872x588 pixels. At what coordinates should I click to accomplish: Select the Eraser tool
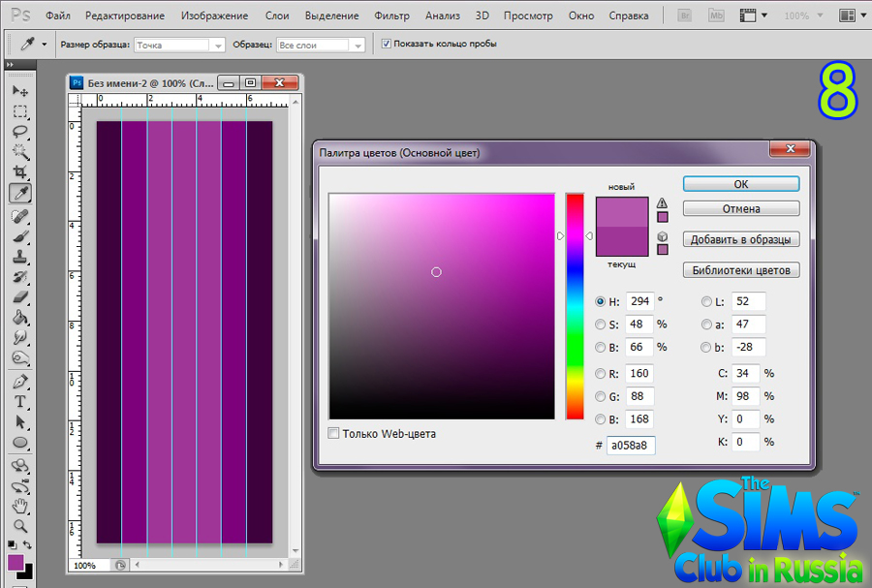click(20, 297)
